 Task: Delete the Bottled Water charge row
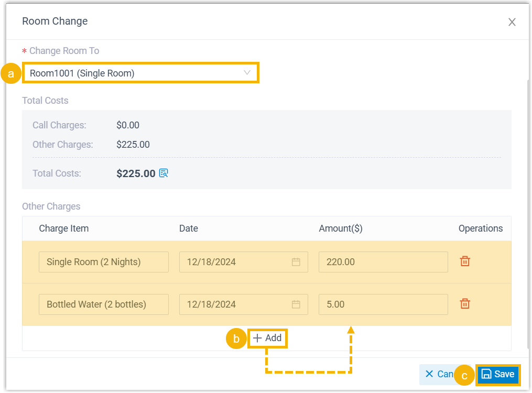coord(465,304)
